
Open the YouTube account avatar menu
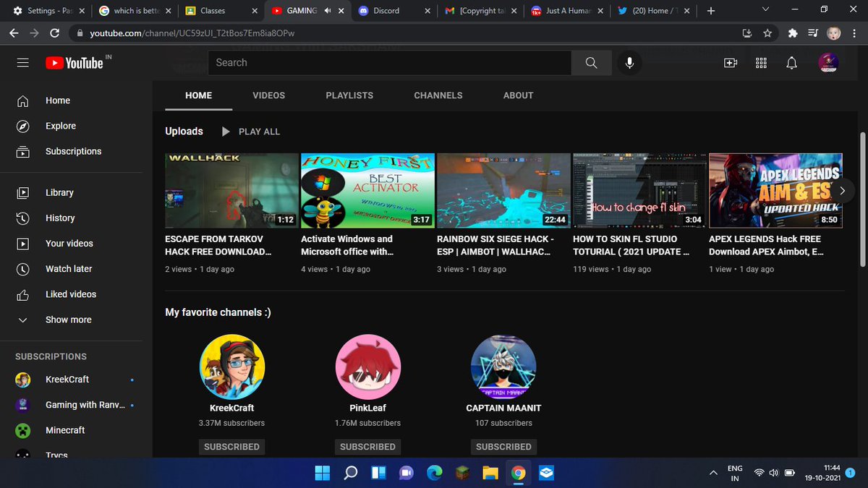(x=828, y=63)
